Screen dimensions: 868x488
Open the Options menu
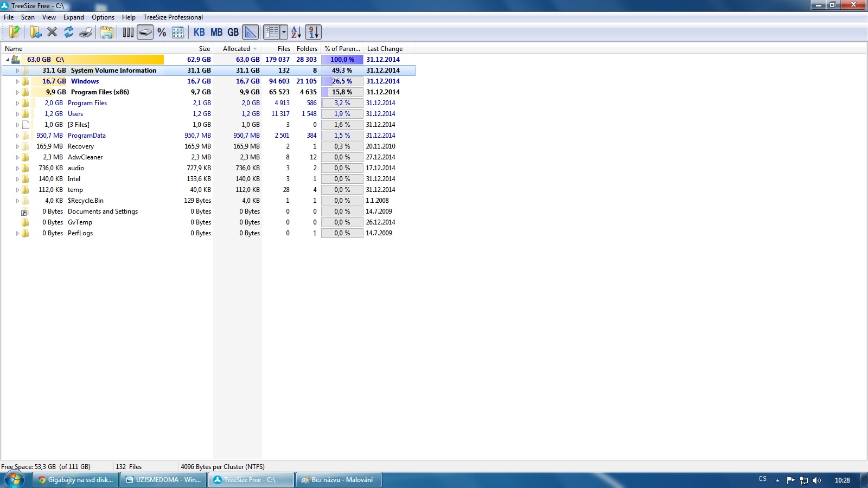pyautogui.click(x=103, y=17)
